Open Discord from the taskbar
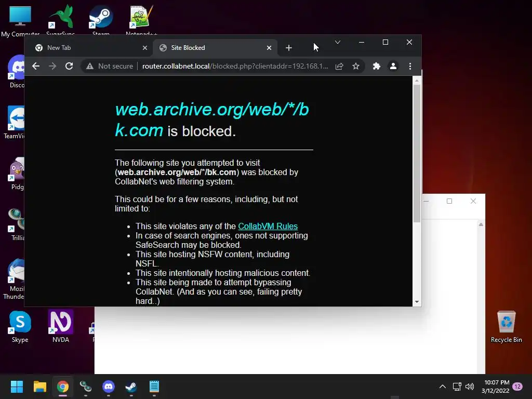The image size is (532, 399). pos(109,387)
